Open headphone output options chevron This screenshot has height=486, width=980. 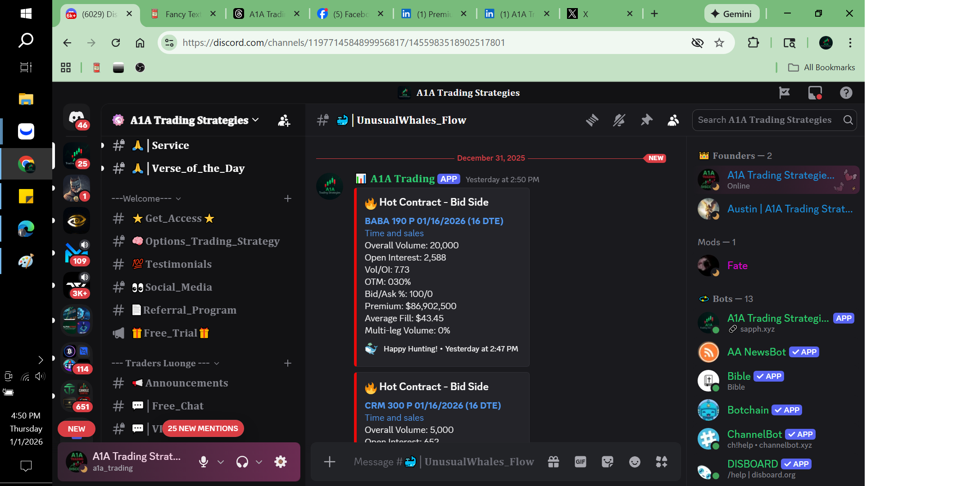pos(259,462)
